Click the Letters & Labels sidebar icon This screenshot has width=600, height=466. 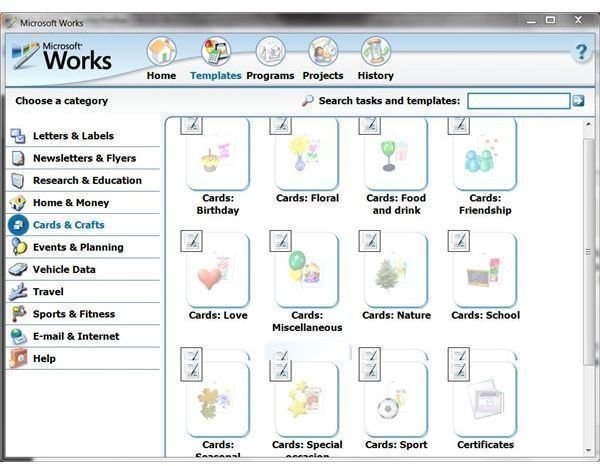(18, 136)
